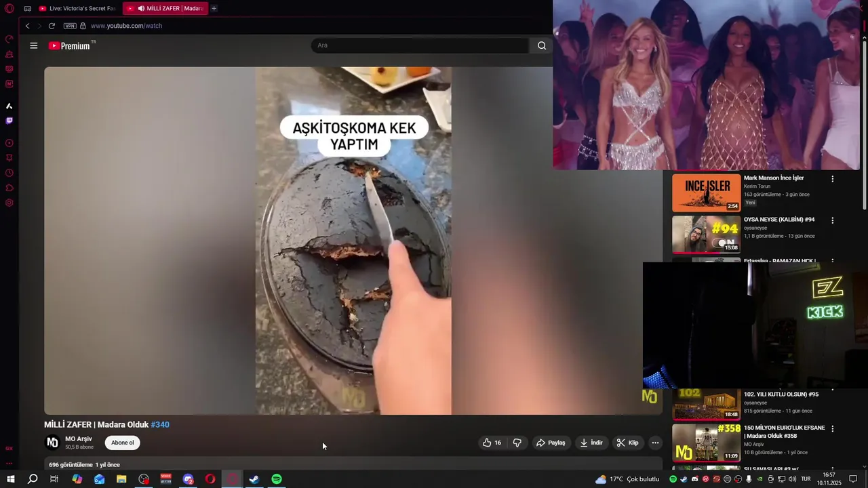Mute the MİLLİ ZAFER tab via its speaker icon
This screenshot has width=868, height=488.
[141, 8]
